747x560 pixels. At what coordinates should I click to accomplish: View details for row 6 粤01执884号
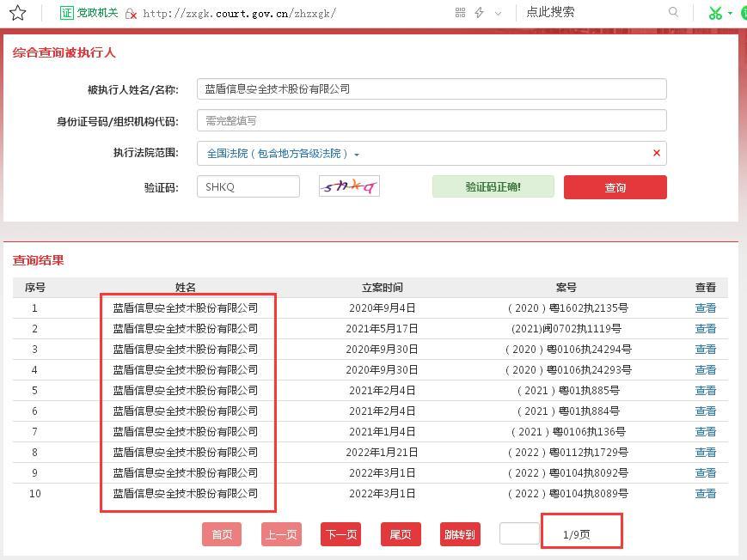pyautogui.click(x=705, y=411)
